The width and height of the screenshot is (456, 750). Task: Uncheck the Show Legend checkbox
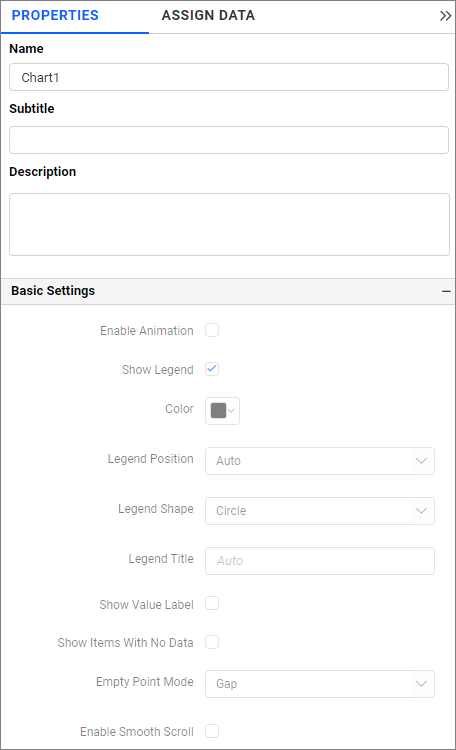pyautogui.click(x=212, y=369)
